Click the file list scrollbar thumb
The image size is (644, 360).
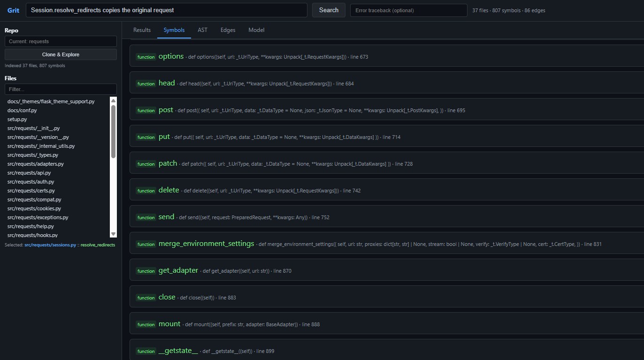(113, 131)
